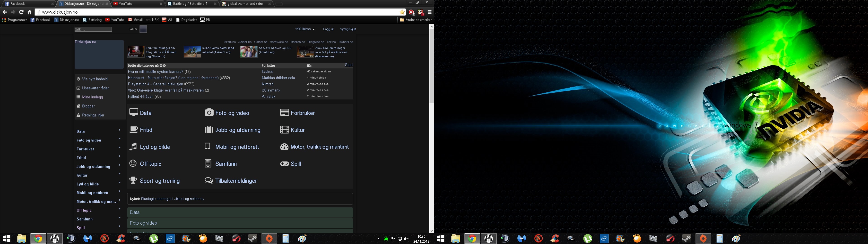Open the Jobb og utdanning briefcase icon

point(209,129)
